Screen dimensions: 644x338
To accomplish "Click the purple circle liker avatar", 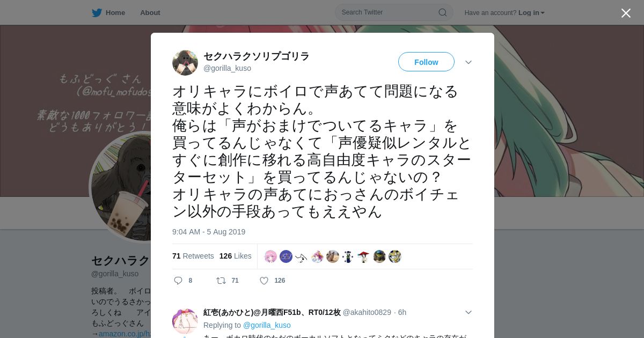I will tap(286, 256).
